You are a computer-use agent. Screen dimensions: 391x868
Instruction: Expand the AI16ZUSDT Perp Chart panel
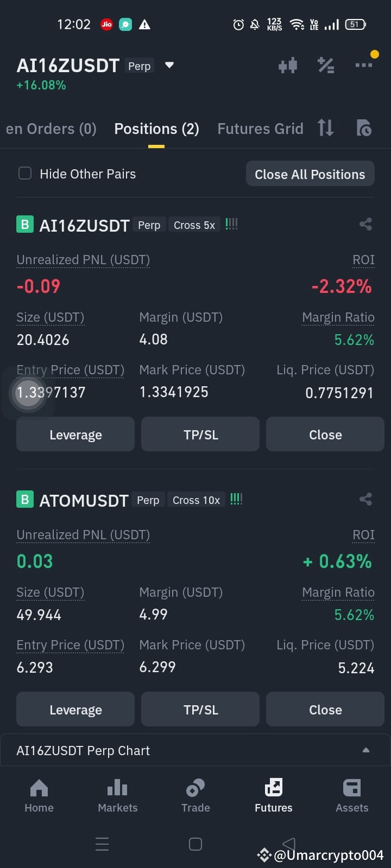[x=195, y=750]
